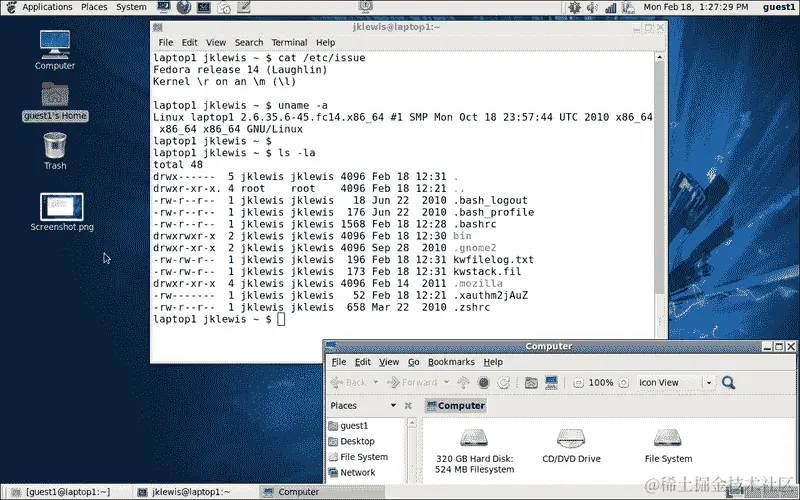Open the System menu in top panel
The image size is (800, 500).
[x=131, y=7]
